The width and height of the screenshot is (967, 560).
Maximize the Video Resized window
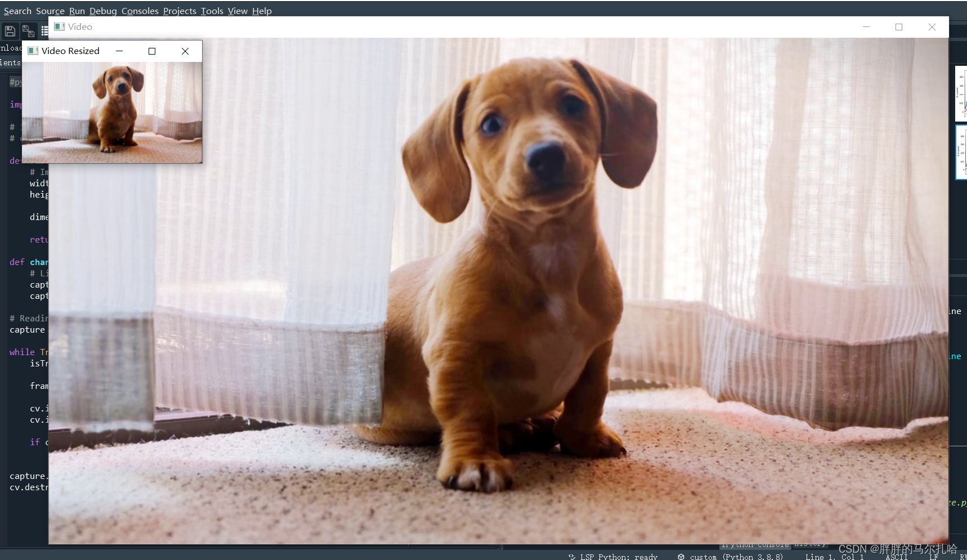[152, 51]
